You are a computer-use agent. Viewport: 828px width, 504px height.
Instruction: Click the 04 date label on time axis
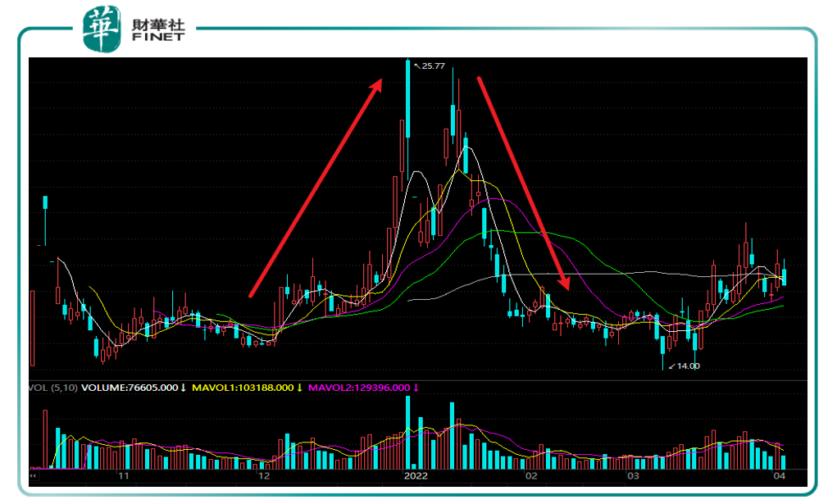(779, 475)
